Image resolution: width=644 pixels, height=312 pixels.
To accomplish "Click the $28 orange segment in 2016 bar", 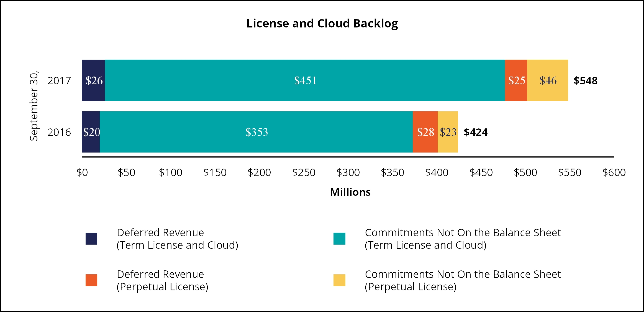I will 425,132.
